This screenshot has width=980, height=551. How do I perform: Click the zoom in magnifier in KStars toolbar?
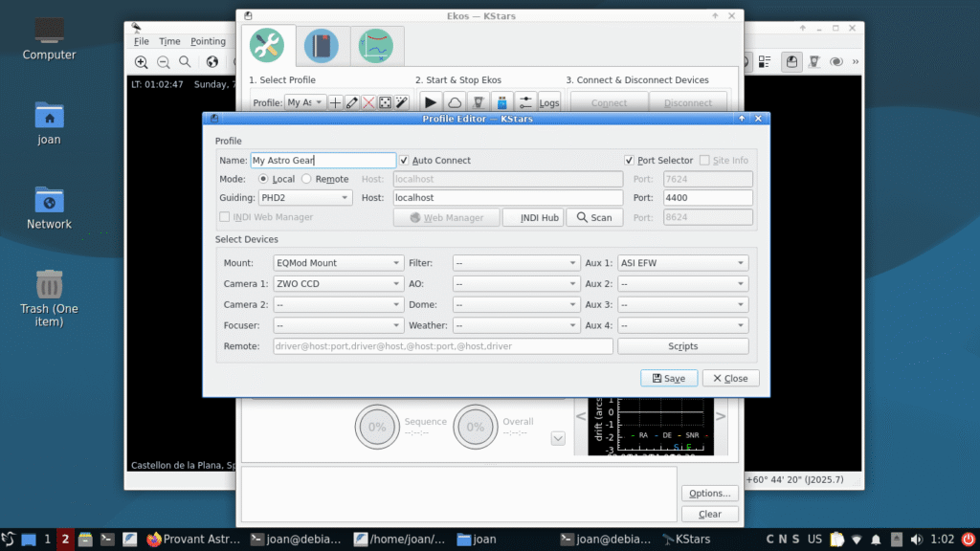pyautogui.click(x=141, y=62)
